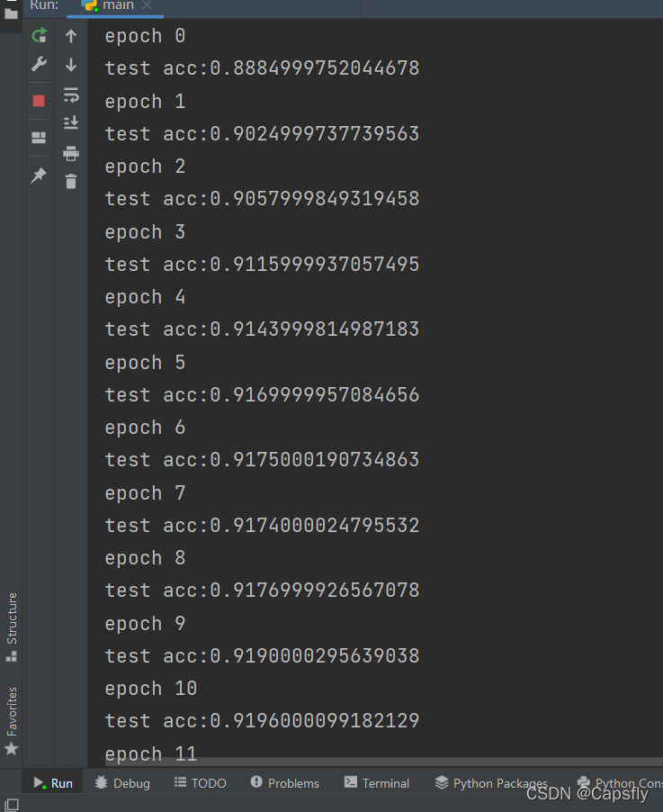Stop the running process with red square

click(x=39, y=101)
